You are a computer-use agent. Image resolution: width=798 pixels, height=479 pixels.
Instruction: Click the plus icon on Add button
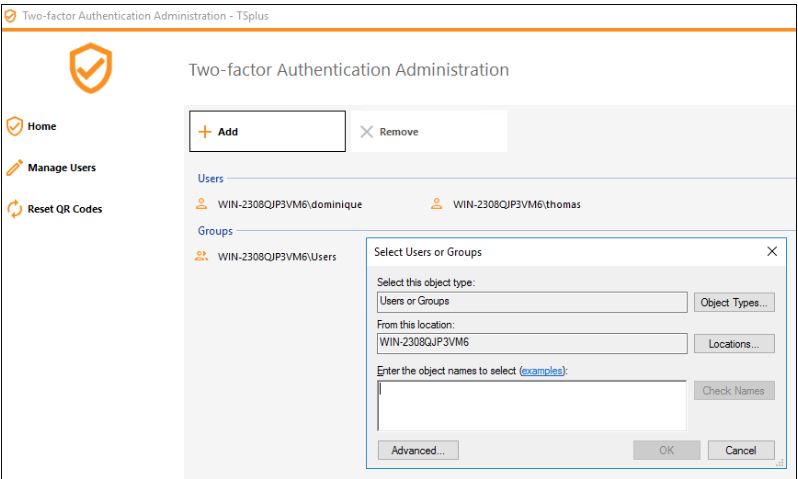click(x=205, y=132)
